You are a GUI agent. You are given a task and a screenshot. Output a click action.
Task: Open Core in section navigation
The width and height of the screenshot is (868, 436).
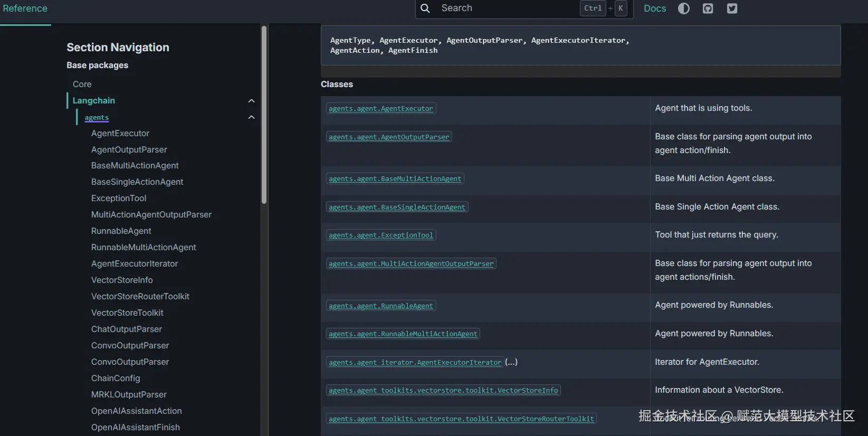point(82,84)
